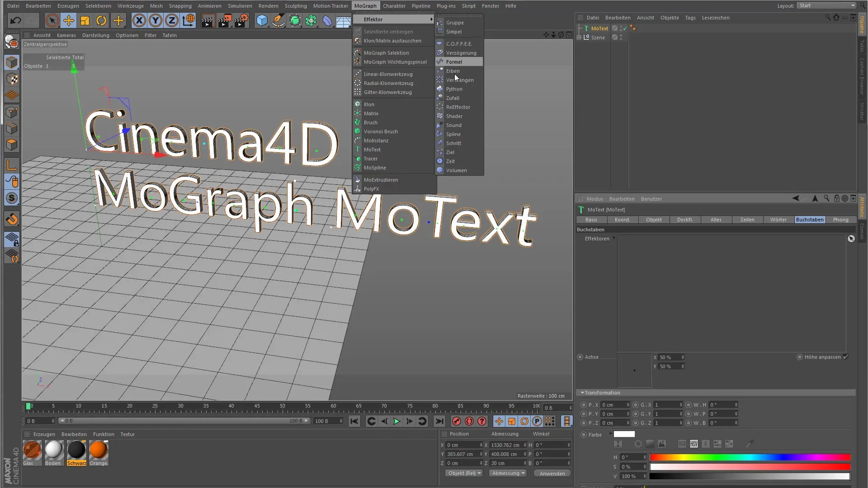Toggle the P . X keyframe dot
868x488 pixels.
click(x=584, y=405)
